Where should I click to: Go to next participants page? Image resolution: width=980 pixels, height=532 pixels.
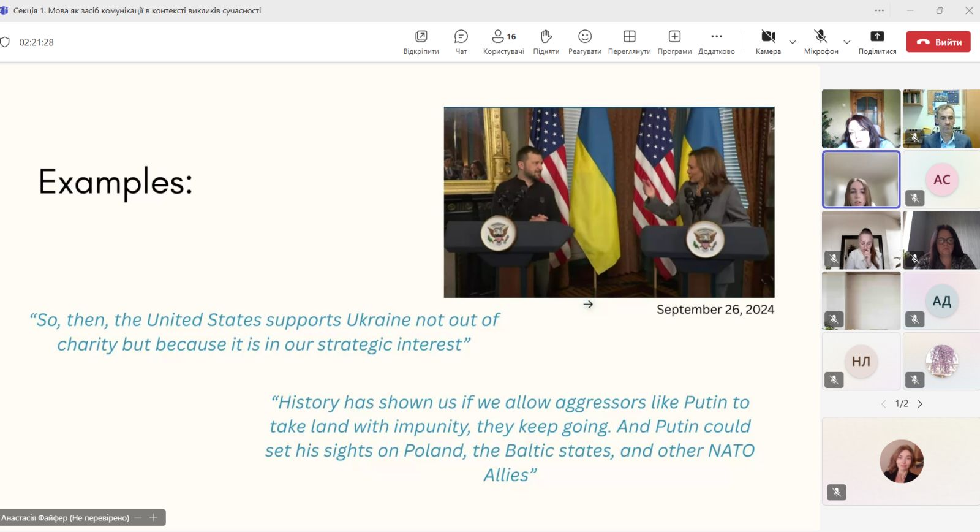click(920, 404)
